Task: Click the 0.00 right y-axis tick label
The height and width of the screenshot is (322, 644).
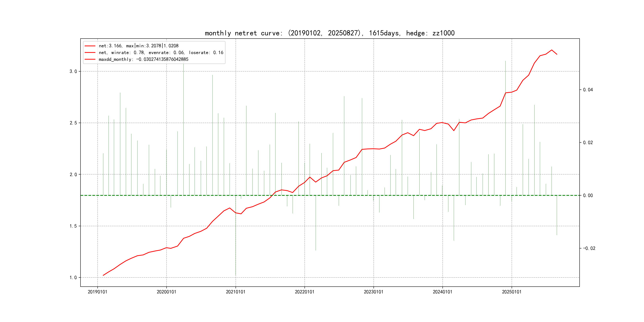Action: click(588, 196)
